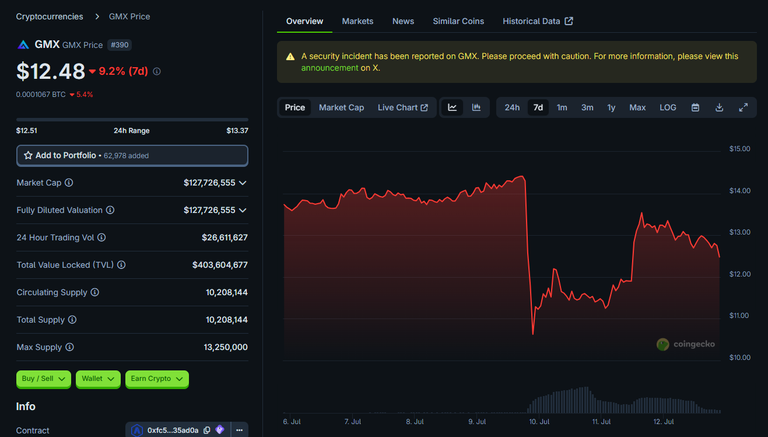768x437 pixels.
Task: Open the Wallet dropdown
Action: (x=98, y=379)
